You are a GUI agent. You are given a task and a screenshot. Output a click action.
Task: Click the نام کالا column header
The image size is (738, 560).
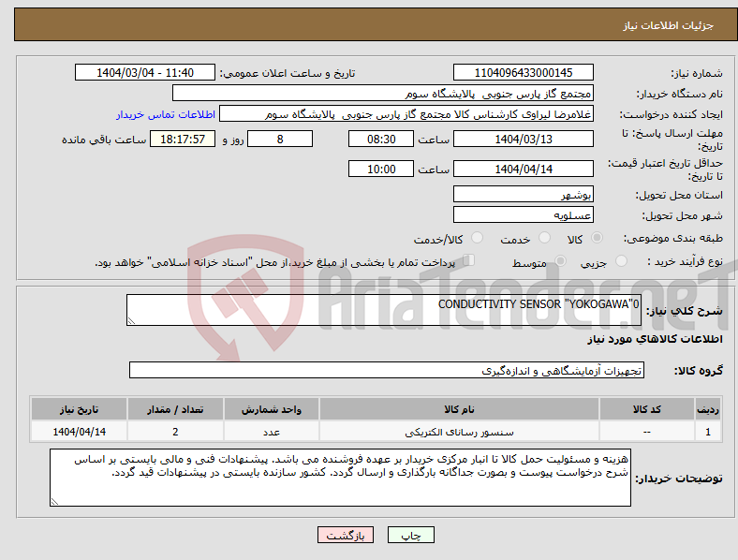tap(459, 409)
